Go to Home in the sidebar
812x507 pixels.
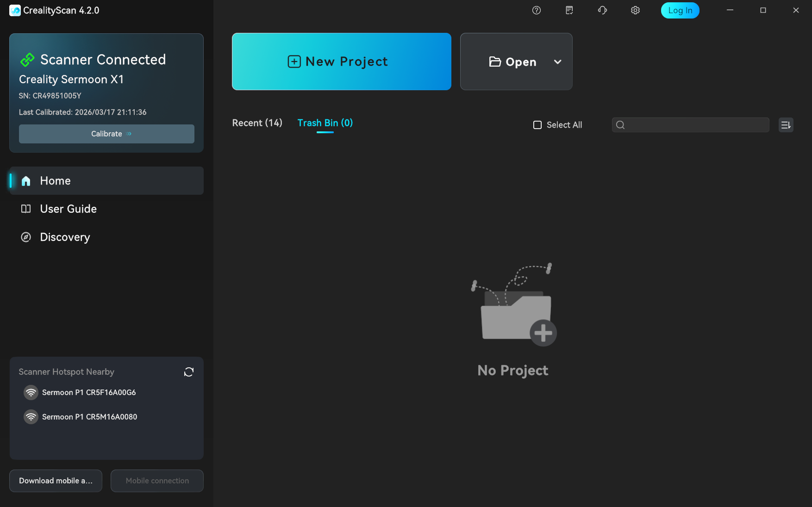[x=106, y=181]
